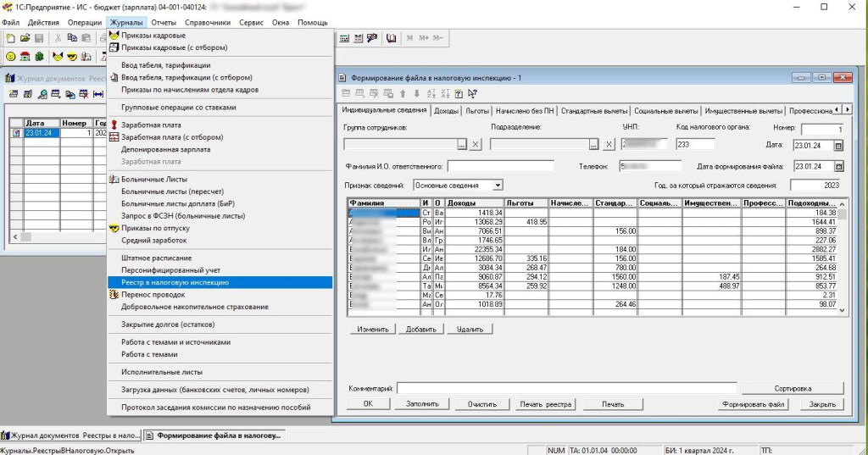
Task: Click the context help cursor icon
Action: [472, 93]
